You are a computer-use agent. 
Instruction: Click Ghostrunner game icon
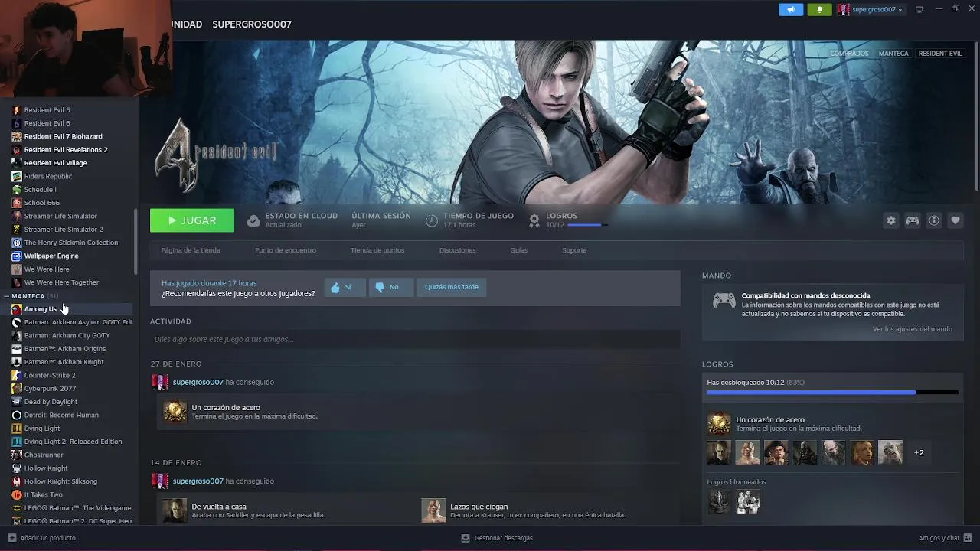tap(17, 455)
